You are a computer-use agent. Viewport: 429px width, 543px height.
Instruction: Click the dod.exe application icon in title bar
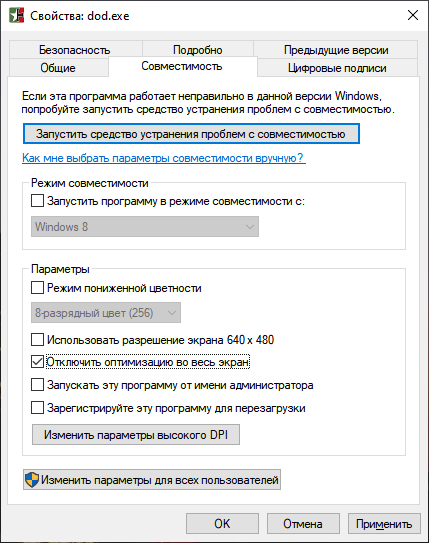[x=16, y=16]
